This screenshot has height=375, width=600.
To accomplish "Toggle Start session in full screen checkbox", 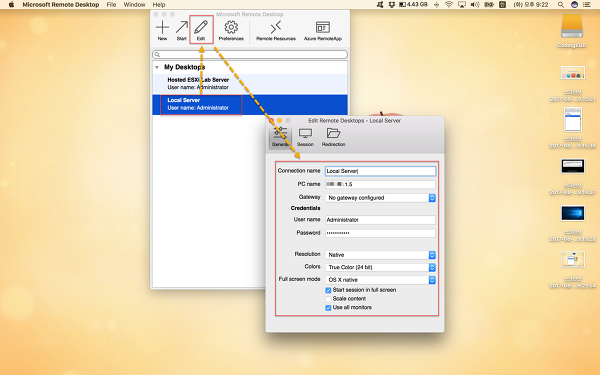I will tap(328, 290).
